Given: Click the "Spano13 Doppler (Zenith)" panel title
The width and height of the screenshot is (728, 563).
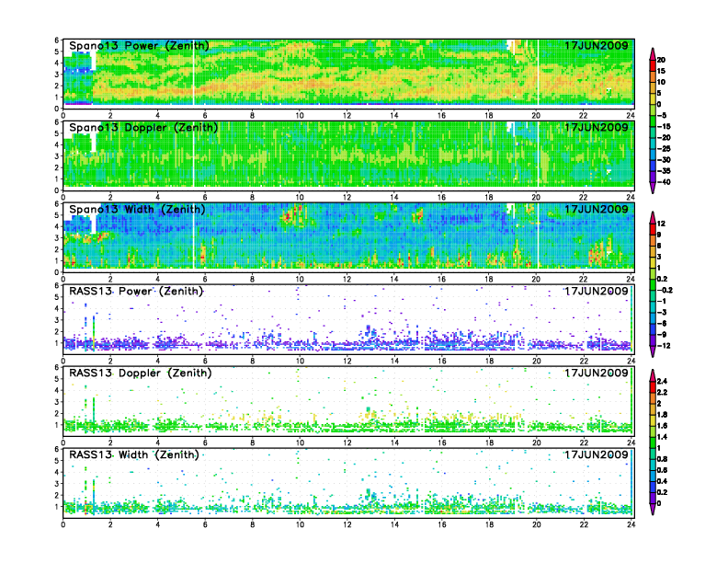Looking at the screenshot, I should pos(143,127).
